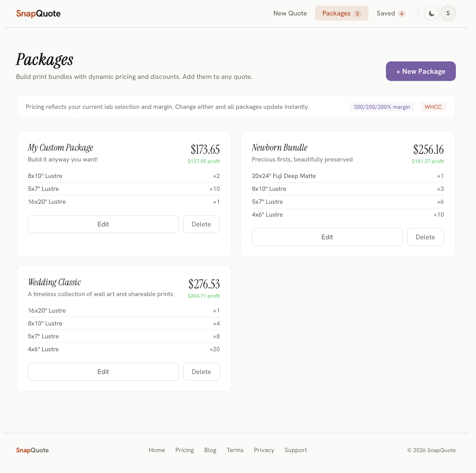Image resolution: width=476 pixels, height=473 pixels.
Task: Edit the Newborn Bundle package
Action: point(327,237)
